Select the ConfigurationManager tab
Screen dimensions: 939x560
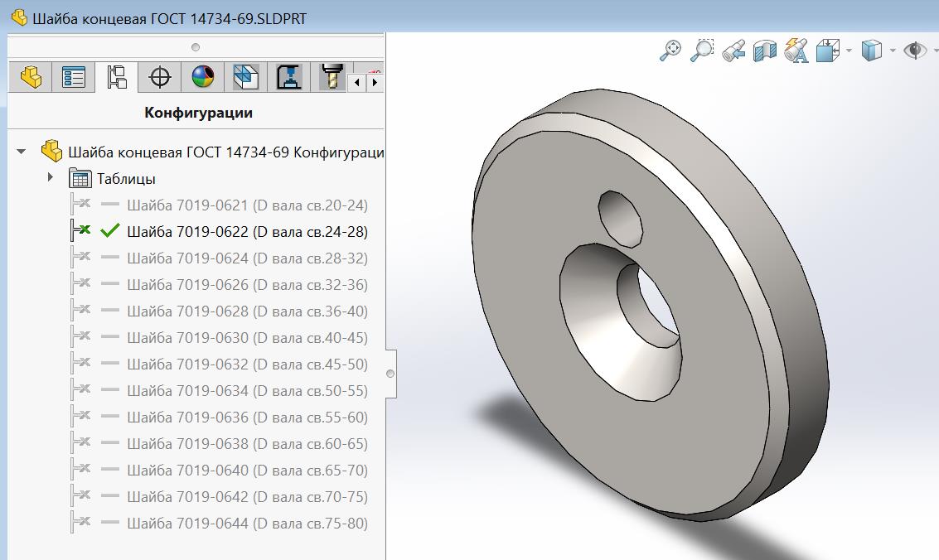(x=117, y=77)
